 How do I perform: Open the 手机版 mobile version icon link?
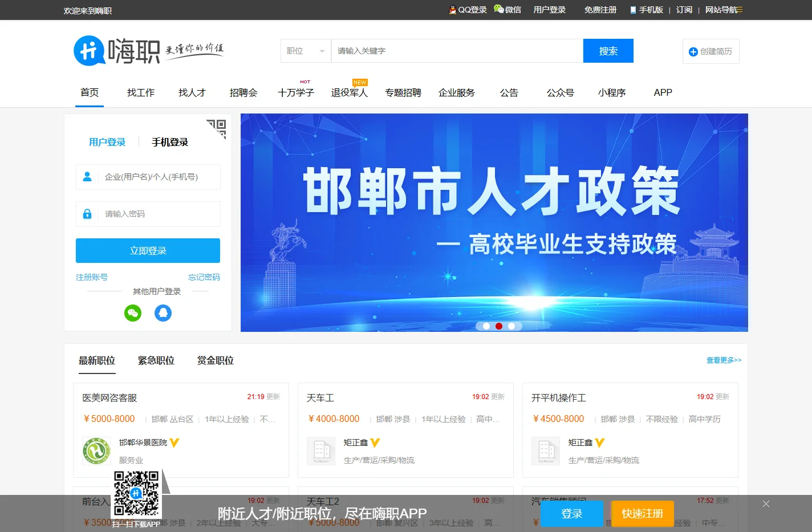point(633,10)
